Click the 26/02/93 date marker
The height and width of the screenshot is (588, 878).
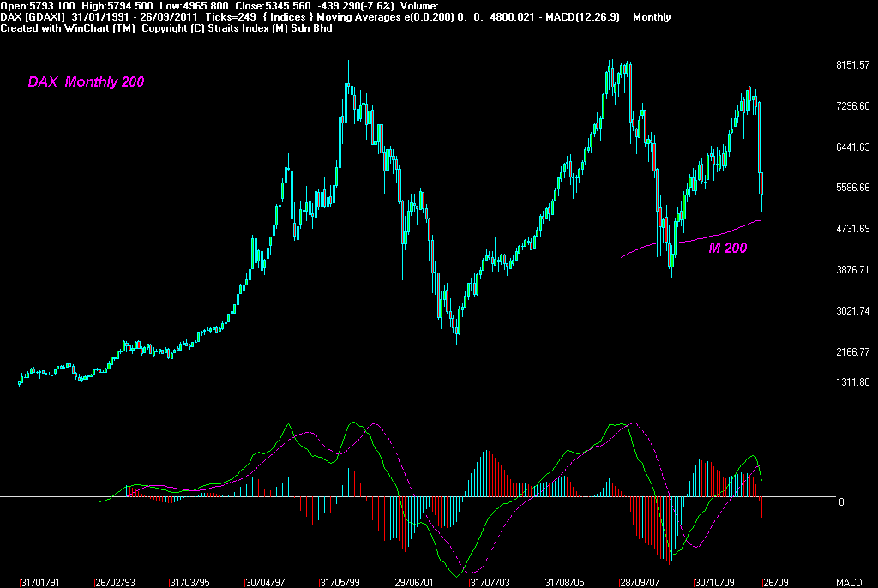point(115,582)
